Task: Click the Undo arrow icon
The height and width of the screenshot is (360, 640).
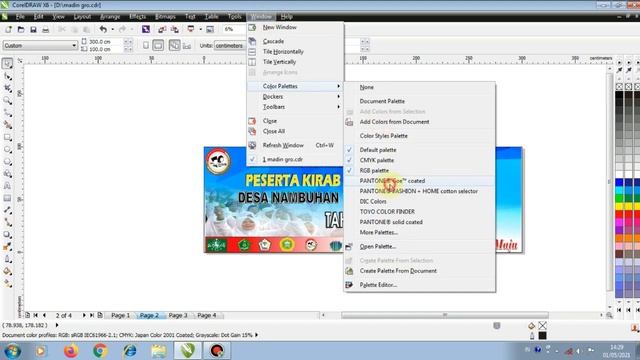Action: coord(103,29)
